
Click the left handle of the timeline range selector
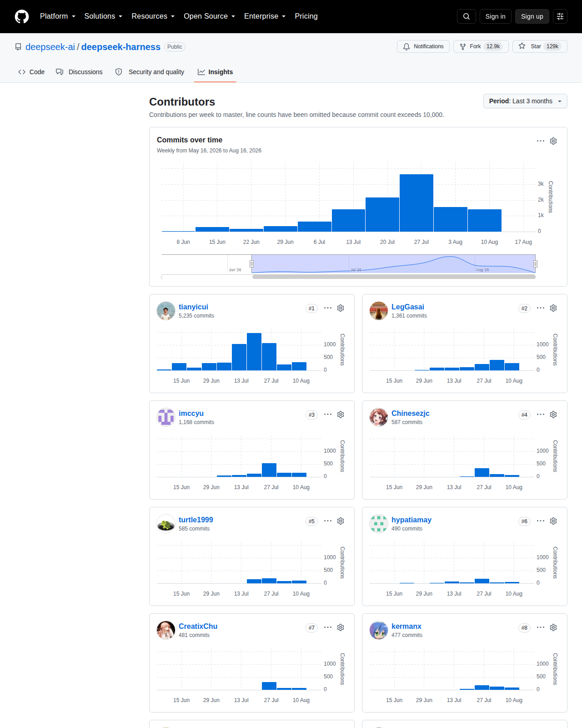point(251,264)
